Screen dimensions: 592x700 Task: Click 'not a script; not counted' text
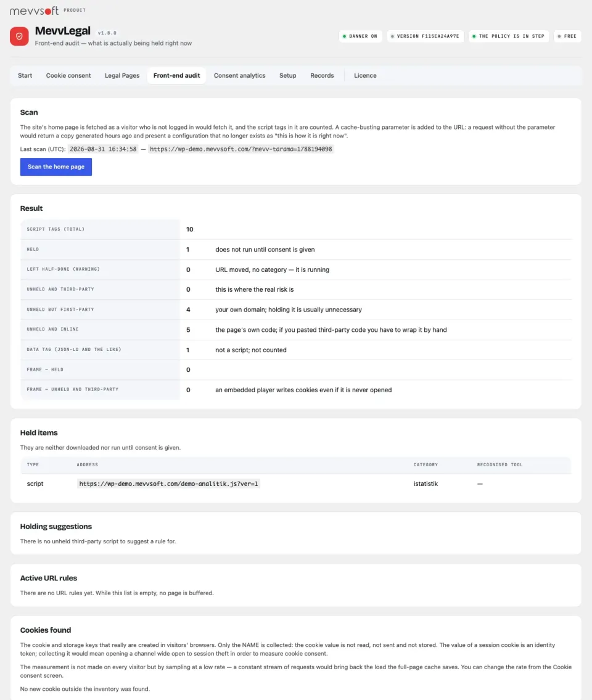[x=251, y=350]
